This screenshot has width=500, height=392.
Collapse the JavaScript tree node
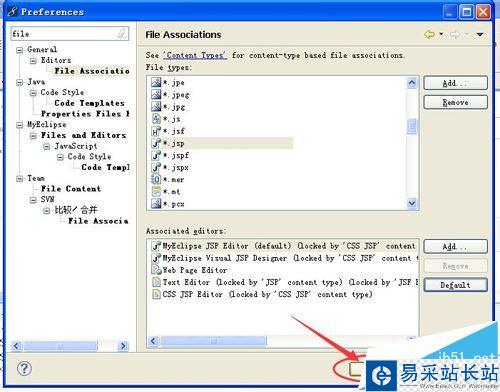47,146
